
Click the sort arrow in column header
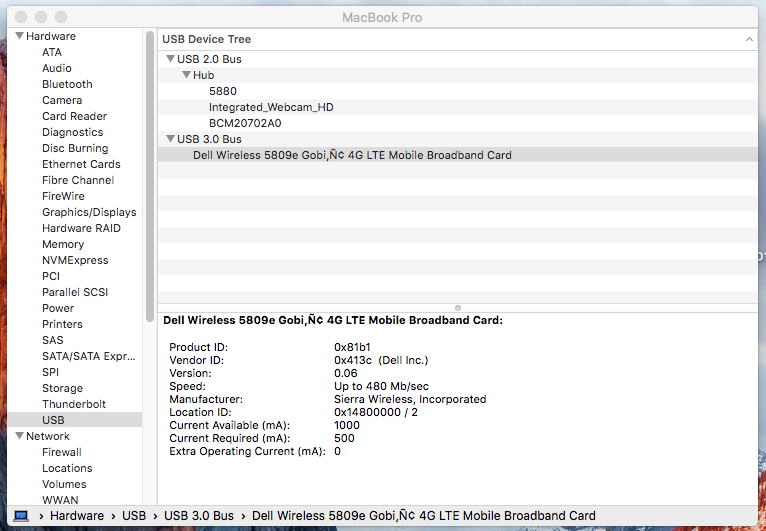(x=749, y=39)
